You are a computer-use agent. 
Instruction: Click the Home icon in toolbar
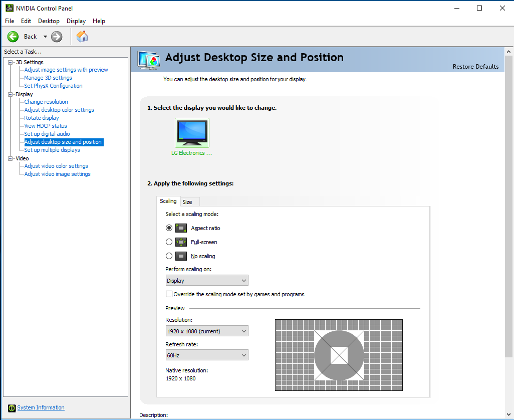82,37
